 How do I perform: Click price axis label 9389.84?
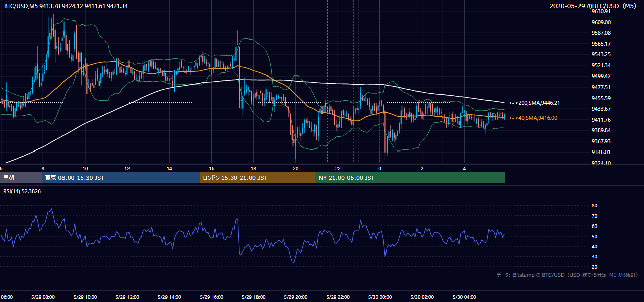pyautogui.click(x=601, y=130)
